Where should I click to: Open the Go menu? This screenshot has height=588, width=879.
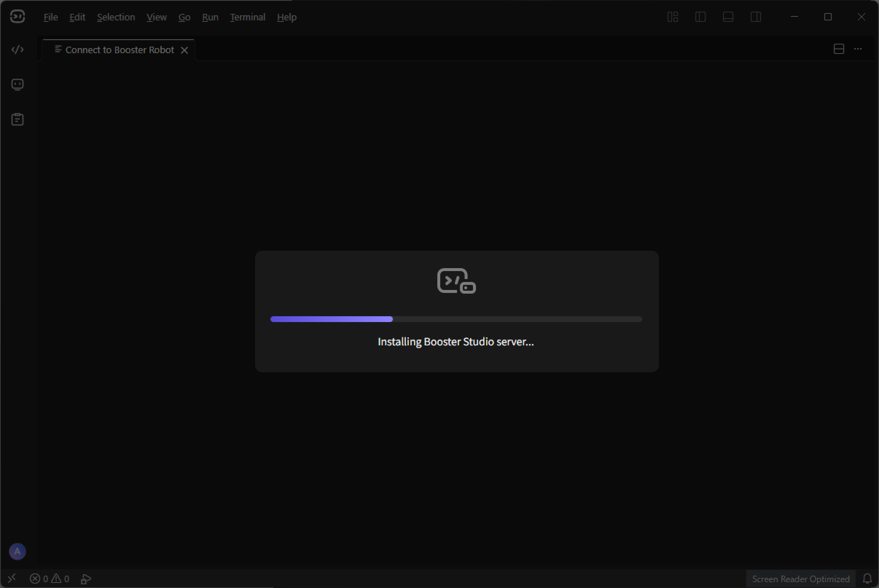coord(184,17)
